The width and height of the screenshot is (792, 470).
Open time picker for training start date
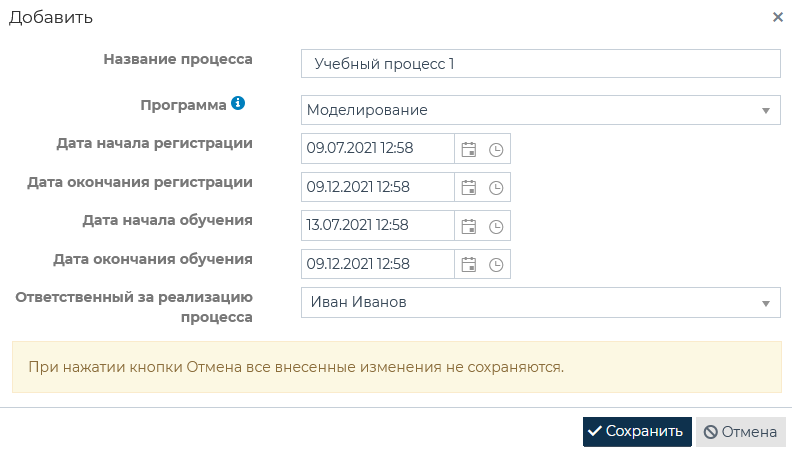[495, 226]
